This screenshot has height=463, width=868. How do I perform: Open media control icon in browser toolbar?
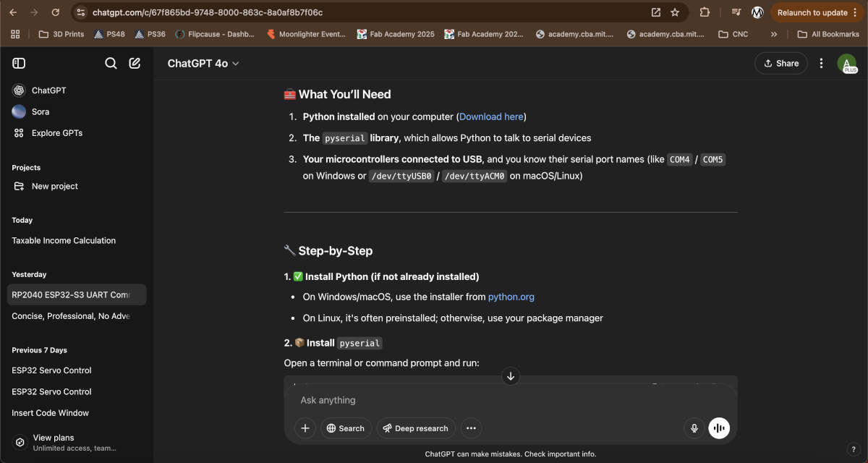[x=736, y=12]
